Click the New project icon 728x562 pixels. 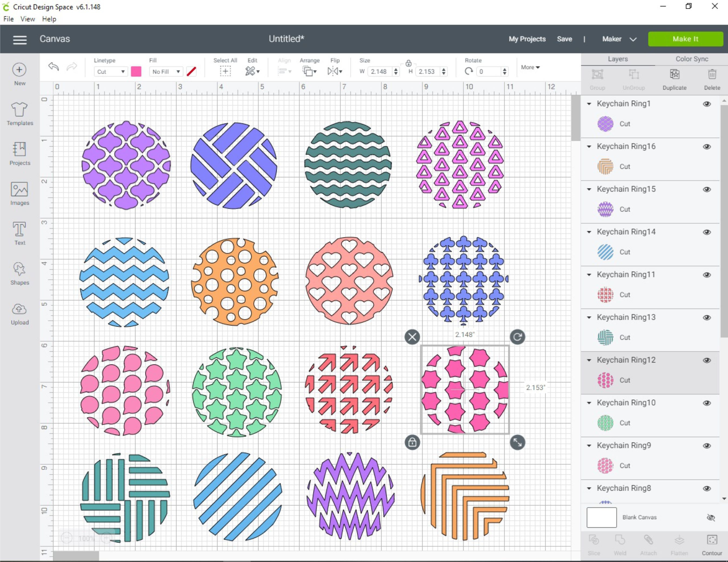point(19,70)
